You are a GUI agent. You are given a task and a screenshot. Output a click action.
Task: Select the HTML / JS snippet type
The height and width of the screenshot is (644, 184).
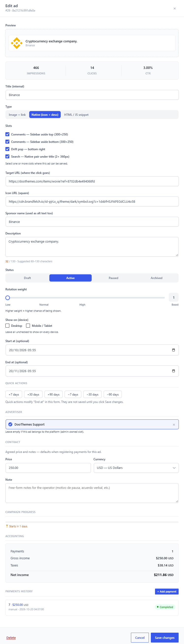(x=76, y=115)
